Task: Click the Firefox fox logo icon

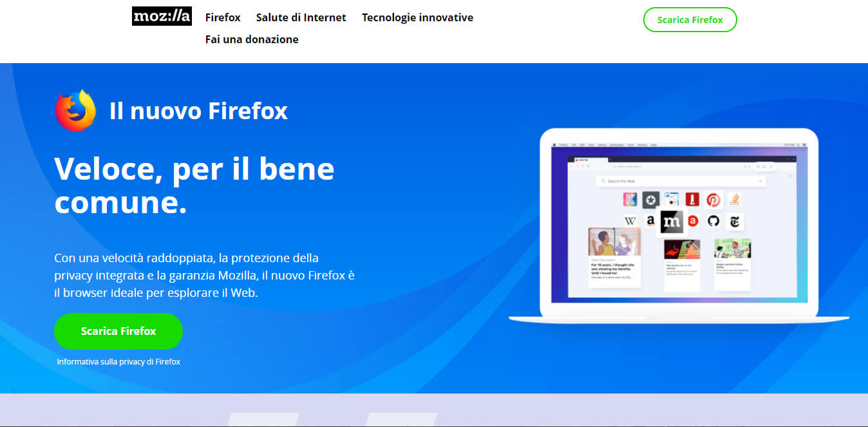Action: click(x=75, y=111)
